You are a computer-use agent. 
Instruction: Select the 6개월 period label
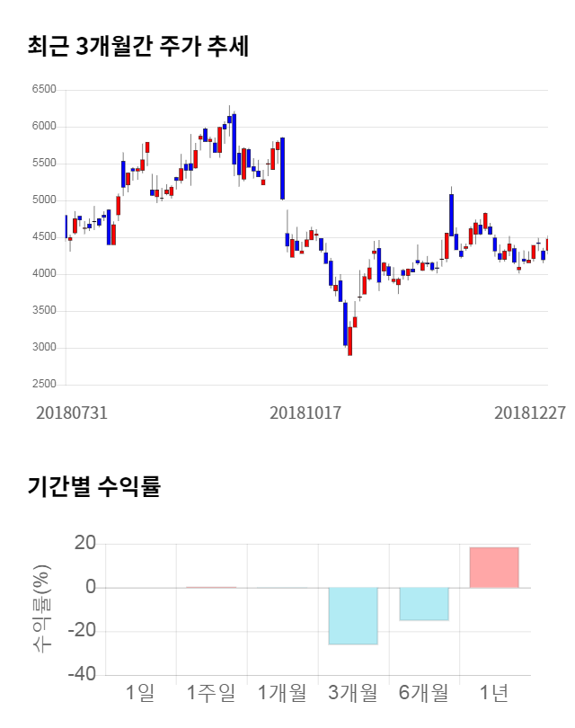(423, 693)
